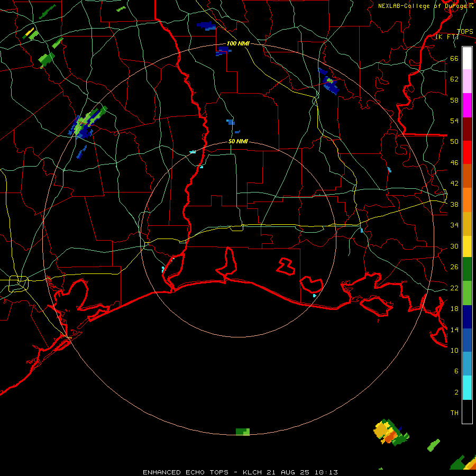Pick the dark green legend band
This screenshot has width=476, height=476.
[x=467, y=269]
